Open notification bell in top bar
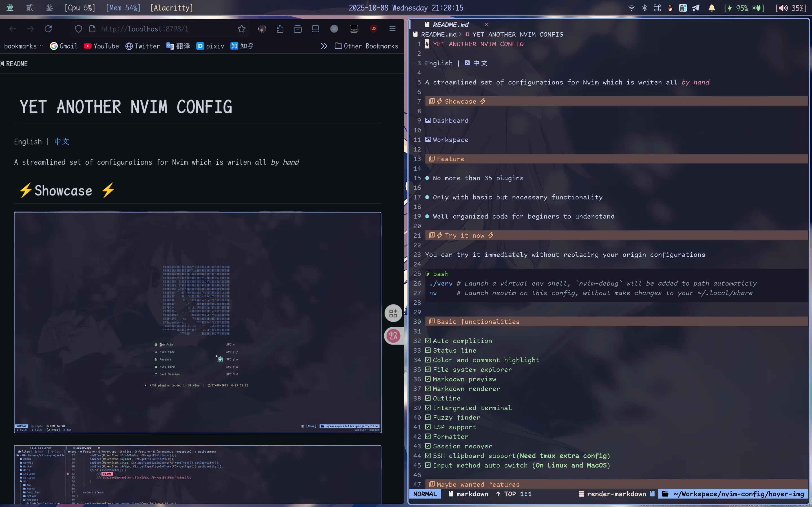The height and width of the screenshot is (507, 812). click(711, 8)
